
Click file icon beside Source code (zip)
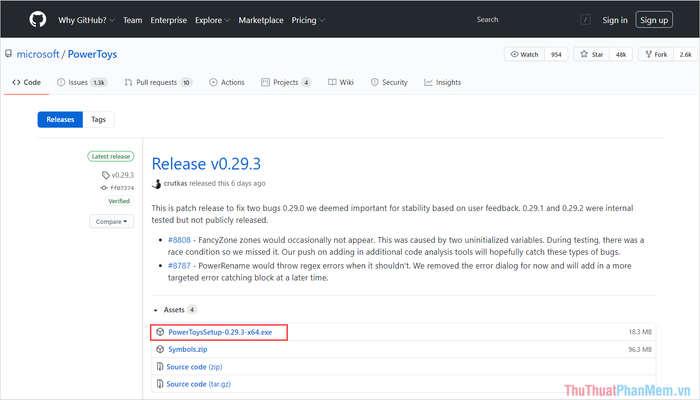[160, 367]
